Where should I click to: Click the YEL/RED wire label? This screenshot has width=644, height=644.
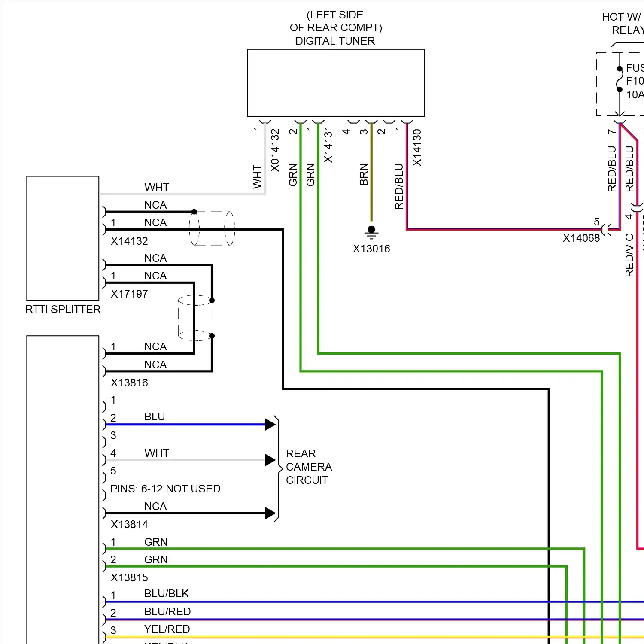point(167,629)
